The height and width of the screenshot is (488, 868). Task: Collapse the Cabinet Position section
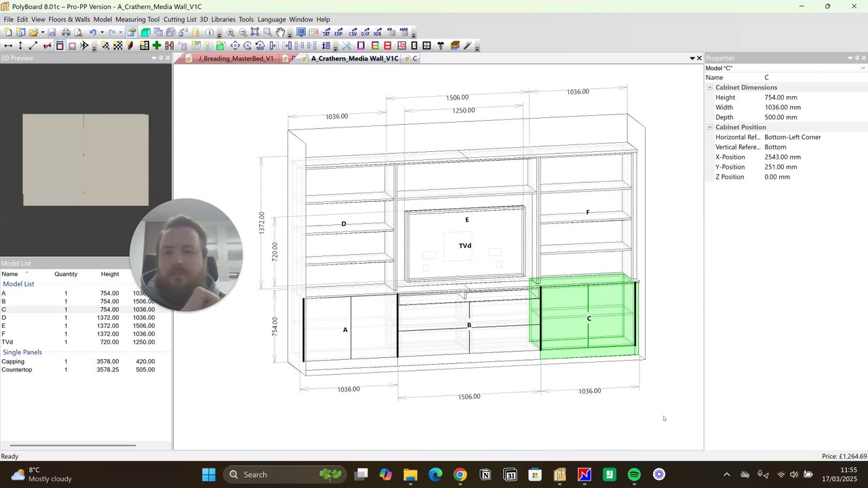click(x=710, y=127)
